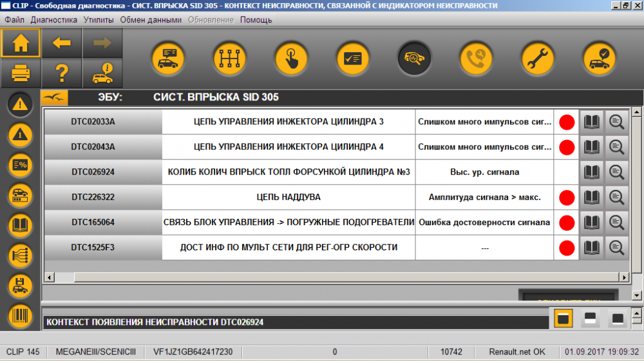Select the rightmost panel layout toggle

[x=618, y=319]
